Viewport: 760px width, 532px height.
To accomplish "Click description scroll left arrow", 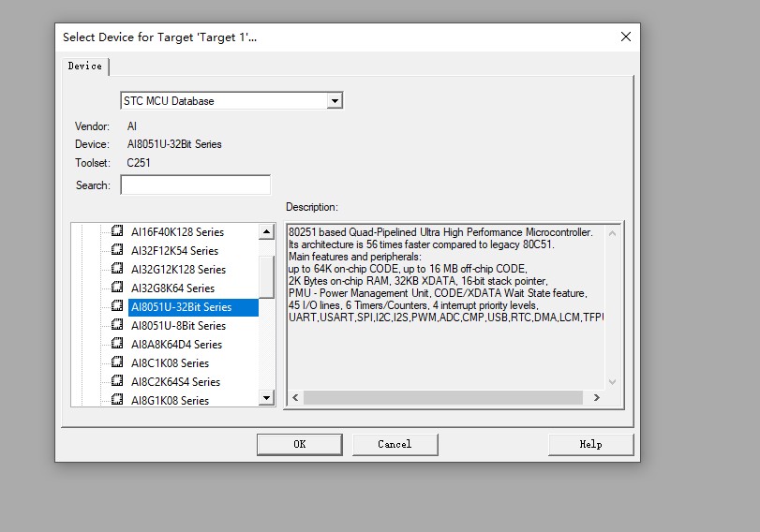I will [x=295, y=397].
